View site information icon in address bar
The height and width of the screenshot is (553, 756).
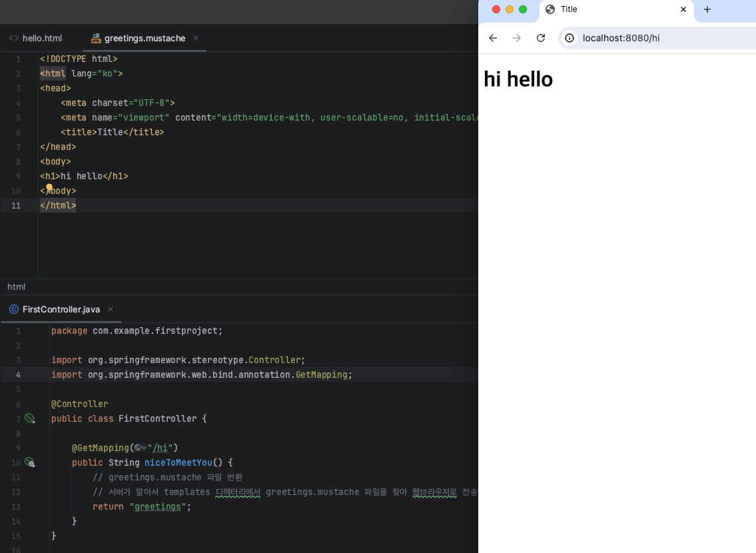(x=569, y=38)
